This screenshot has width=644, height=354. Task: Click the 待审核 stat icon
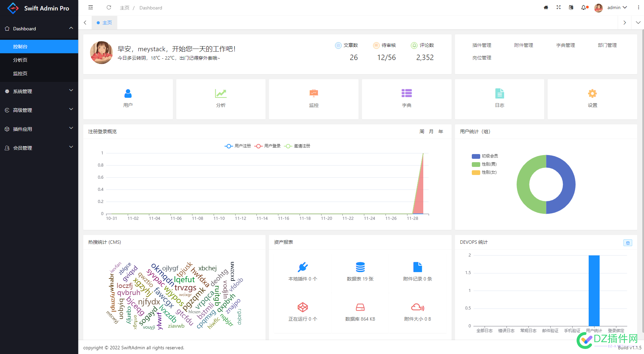tap(376, 46)
